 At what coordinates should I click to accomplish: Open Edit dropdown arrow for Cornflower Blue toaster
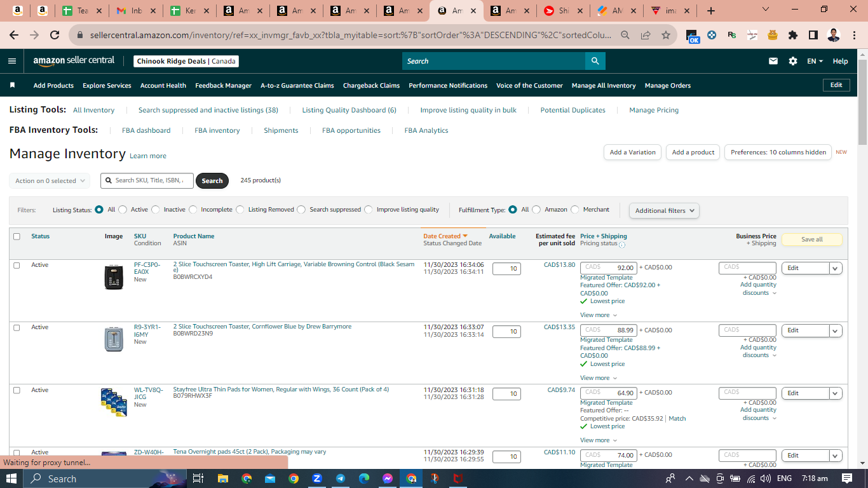(836, 330)
